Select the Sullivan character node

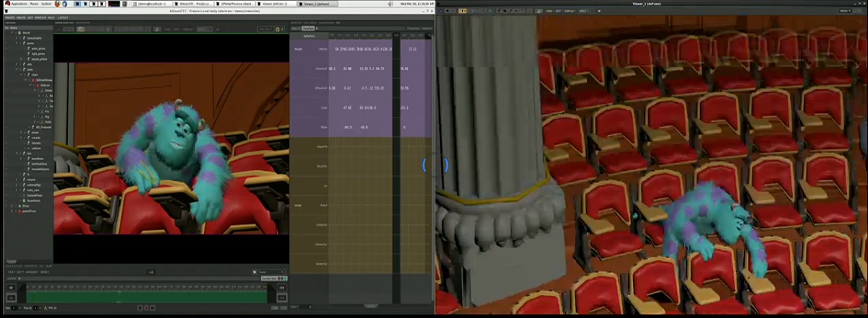pos(45,84)
